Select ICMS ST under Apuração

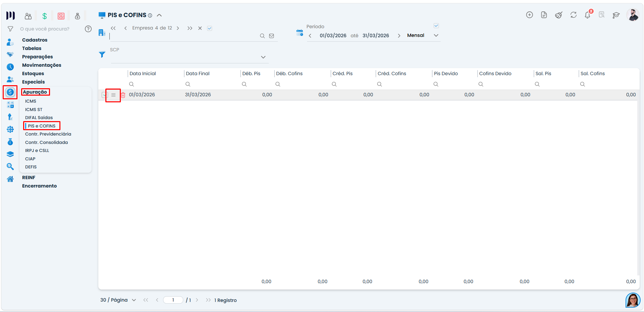coord(34,109)
